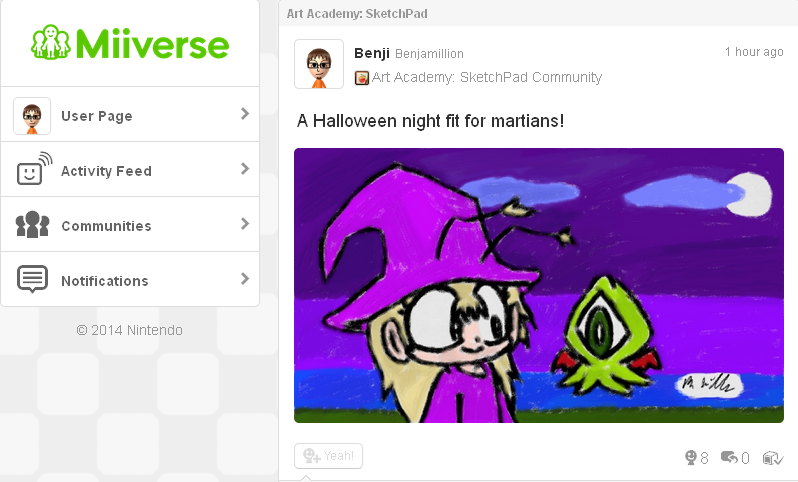Click the Yeah count face icon

pyautogui.click(x=690, y=458)
